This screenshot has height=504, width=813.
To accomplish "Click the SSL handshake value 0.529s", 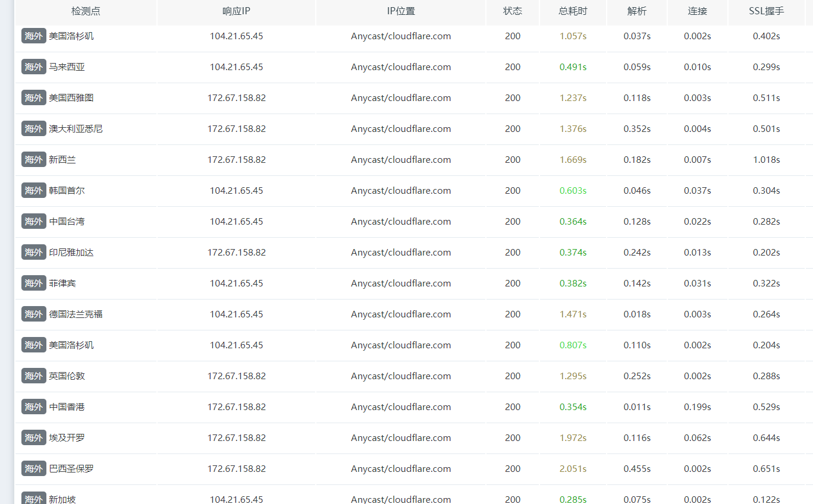I will point(767,407).
